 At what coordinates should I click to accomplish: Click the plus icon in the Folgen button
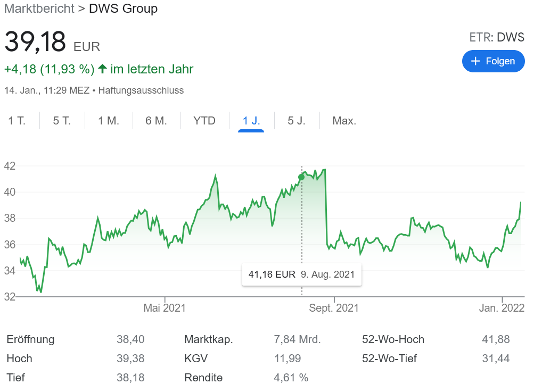475,61
